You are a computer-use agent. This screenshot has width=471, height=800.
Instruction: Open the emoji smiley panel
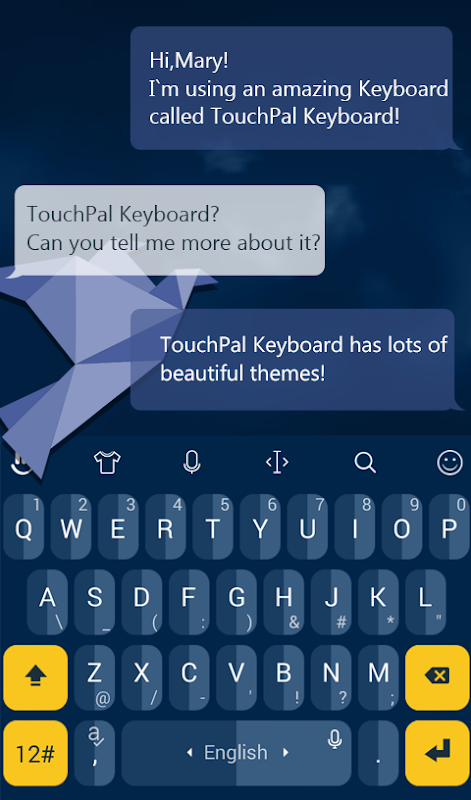tap(450, 462)
